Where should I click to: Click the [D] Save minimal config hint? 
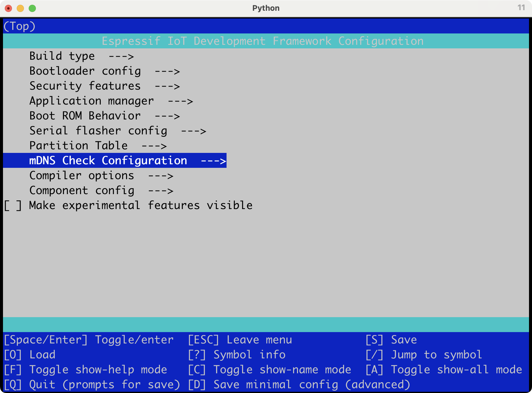click(x=299, y=385)
